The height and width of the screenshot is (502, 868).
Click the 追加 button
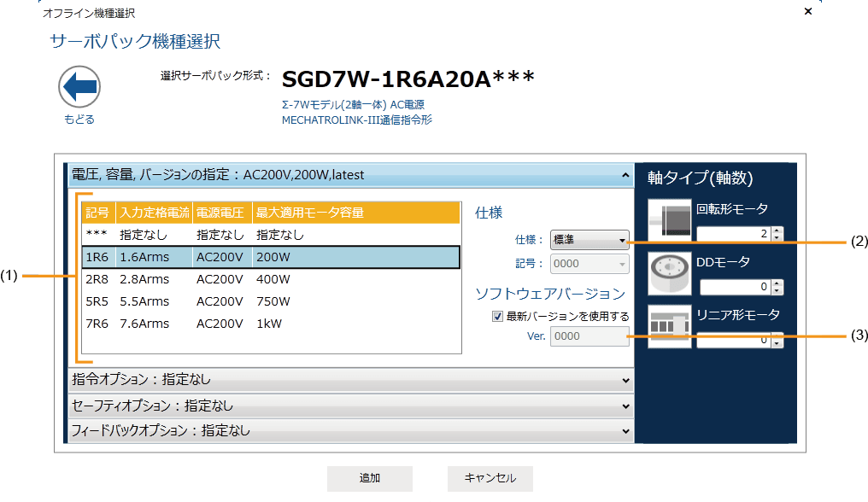[370, 478]
